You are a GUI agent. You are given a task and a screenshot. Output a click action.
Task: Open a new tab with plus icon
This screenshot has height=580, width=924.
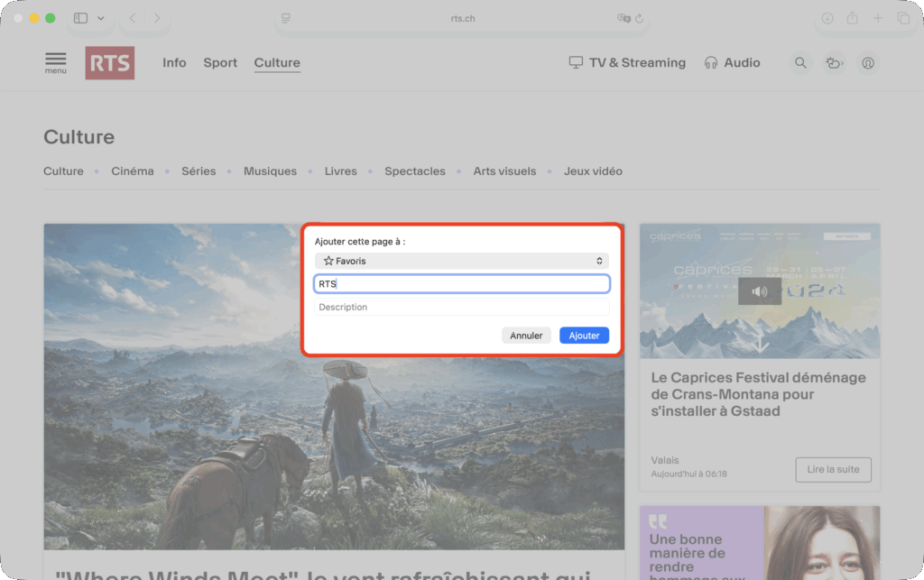coord(878,18)
